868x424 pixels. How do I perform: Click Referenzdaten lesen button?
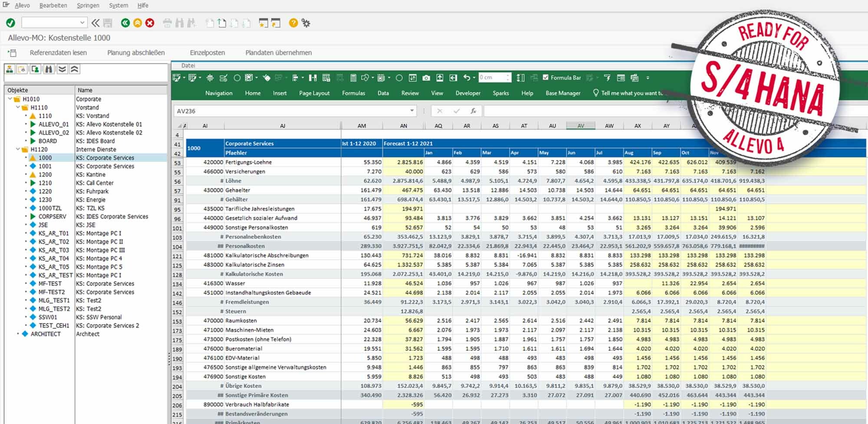click(58, 52)
